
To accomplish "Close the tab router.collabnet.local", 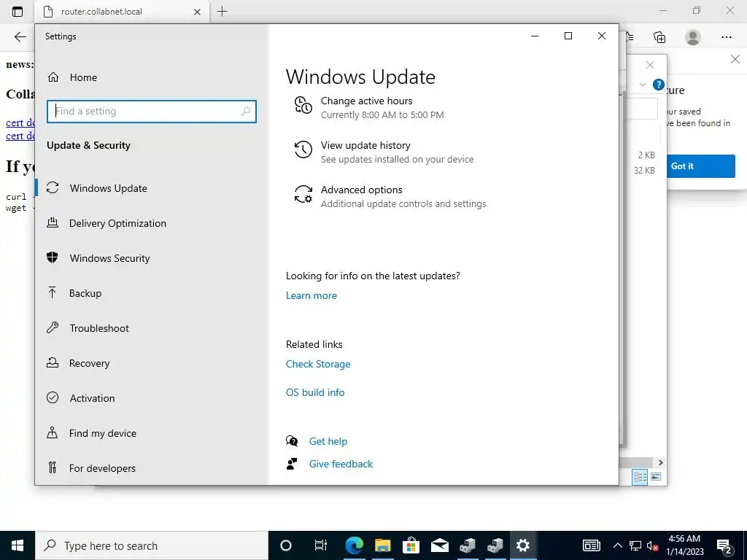I will (197, 12).
